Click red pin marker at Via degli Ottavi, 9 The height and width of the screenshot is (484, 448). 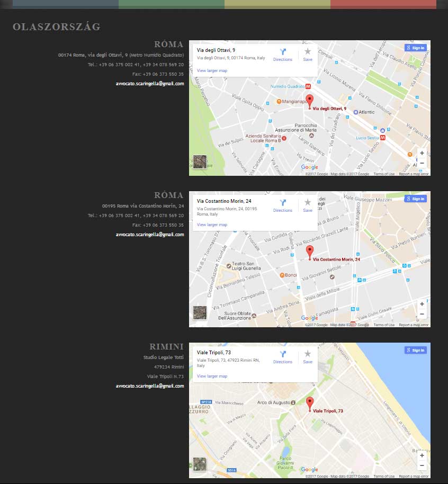pyautogui.click(x=310, y=101)
